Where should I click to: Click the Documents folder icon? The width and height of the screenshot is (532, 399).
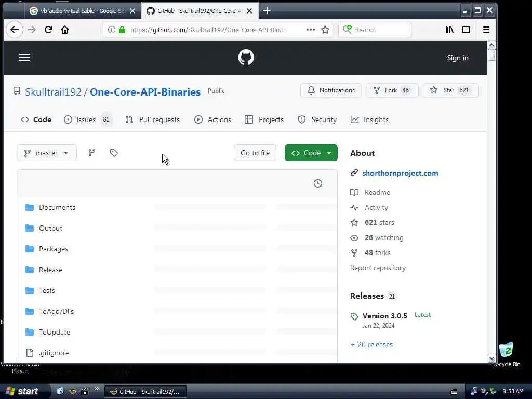coord(30,207)
